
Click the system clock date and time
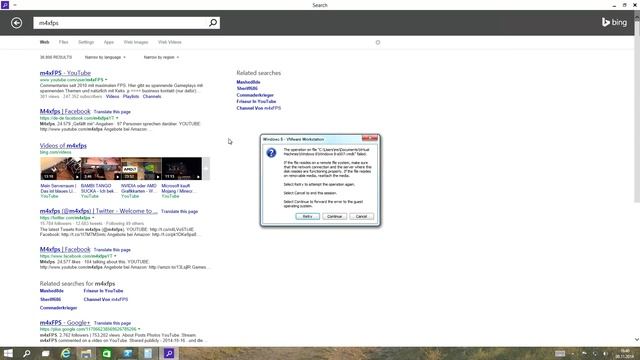point(625,353)
